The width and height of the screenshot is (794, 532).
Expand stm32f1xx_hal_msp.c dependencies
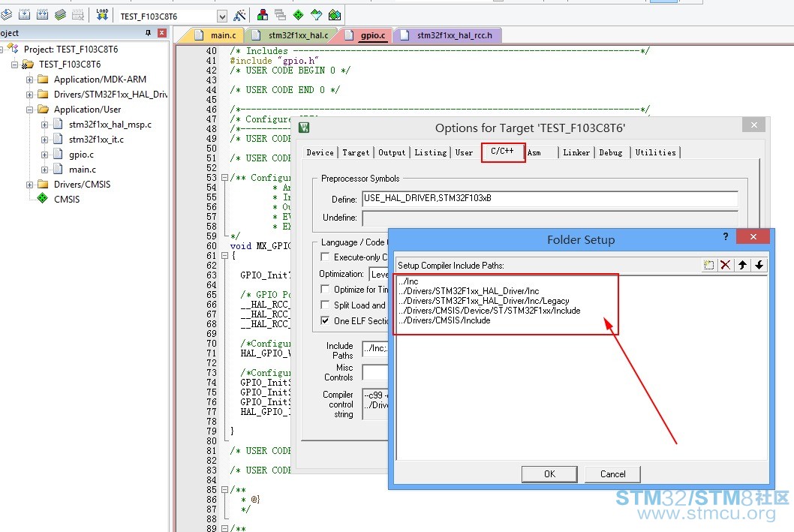tap(44, 125)
